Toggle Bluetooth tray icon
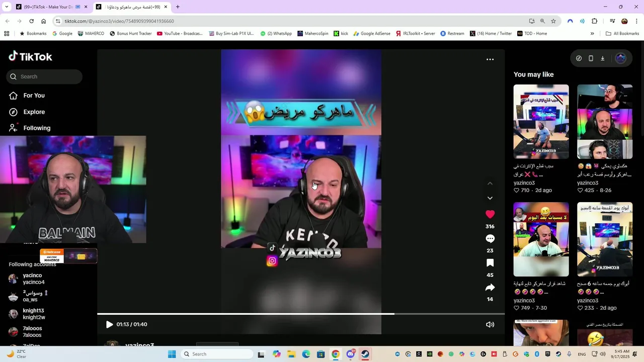Screen dimensions: 644x362 click(537, 354)
